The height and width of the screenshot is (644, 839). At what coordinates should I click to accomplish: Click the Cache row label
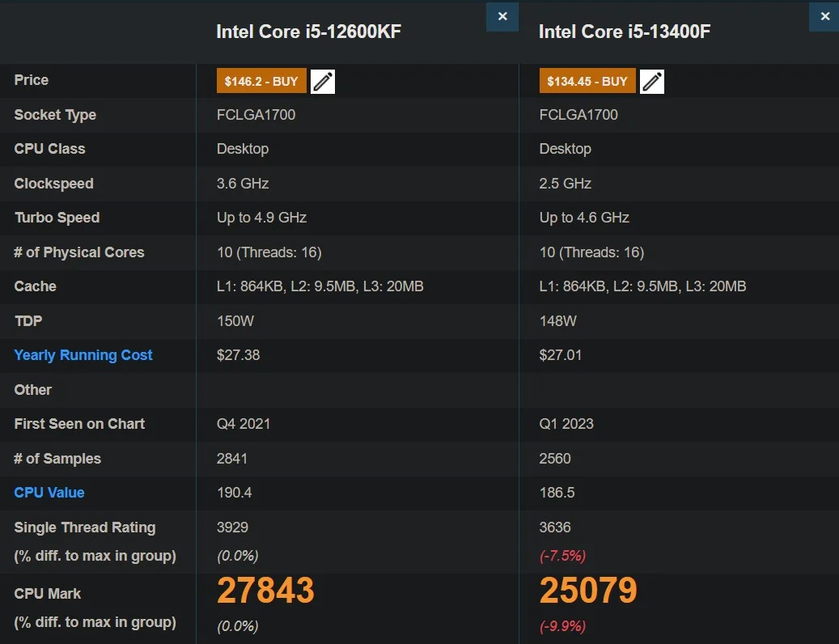pyautogui.click(x=35, y=286)
